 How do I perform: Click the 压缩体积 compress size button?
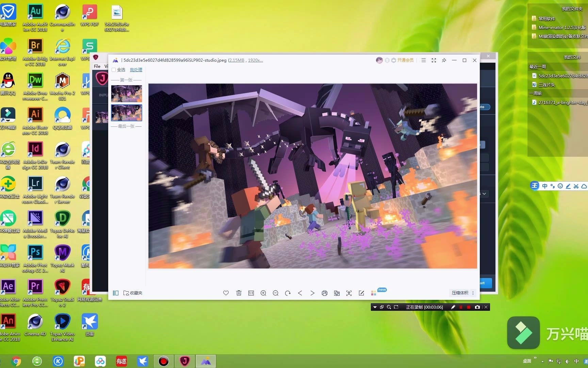click(x=460, y=293)
